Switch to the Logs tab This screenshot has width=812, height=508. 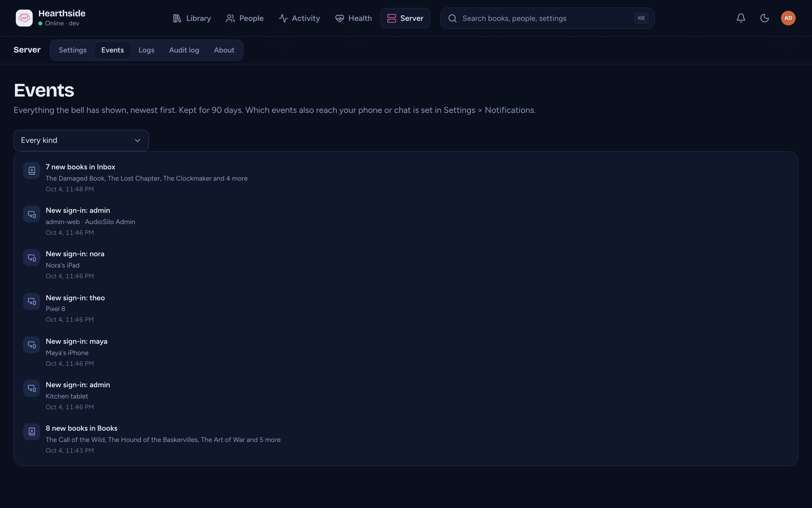(x=146, y=50)
